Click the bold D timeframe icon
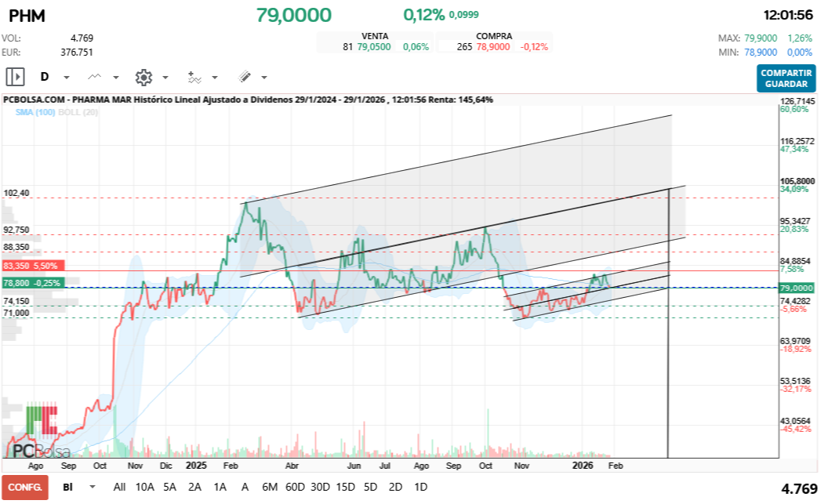The image size is (828, 504). tap(45, 77)
